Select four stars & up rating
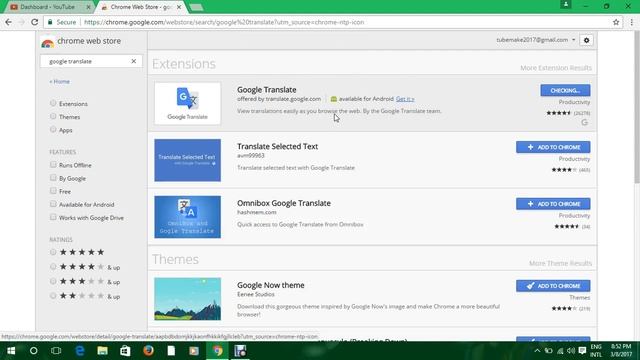Screen dimensions: 640x360 pyautogui.click(x=53, y=267)
